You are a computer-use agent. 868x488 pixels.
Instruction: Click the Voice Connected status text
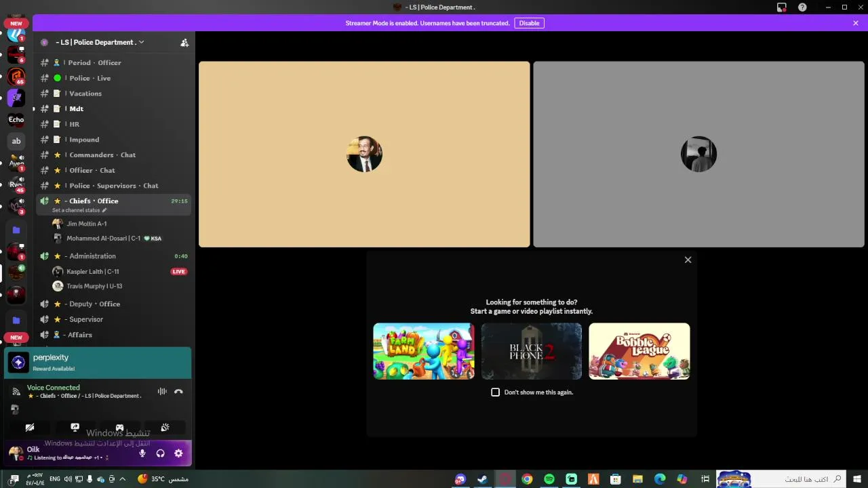(54, 388)
